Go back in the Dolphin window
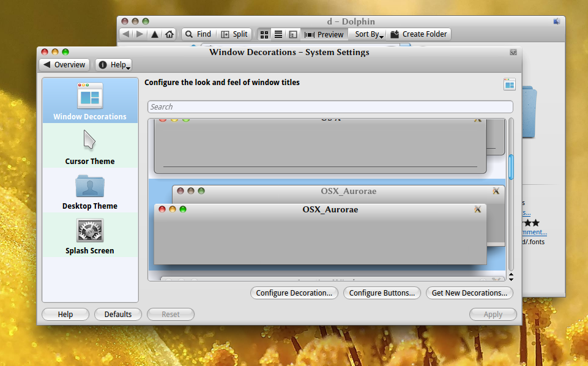 [x=126, y=34]
